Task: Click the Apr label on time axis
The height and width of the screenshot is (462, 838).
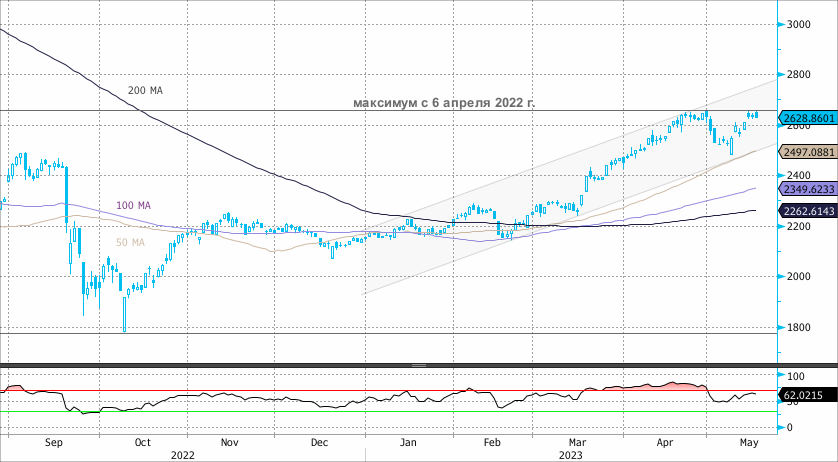Action: [x=663, y=441]
